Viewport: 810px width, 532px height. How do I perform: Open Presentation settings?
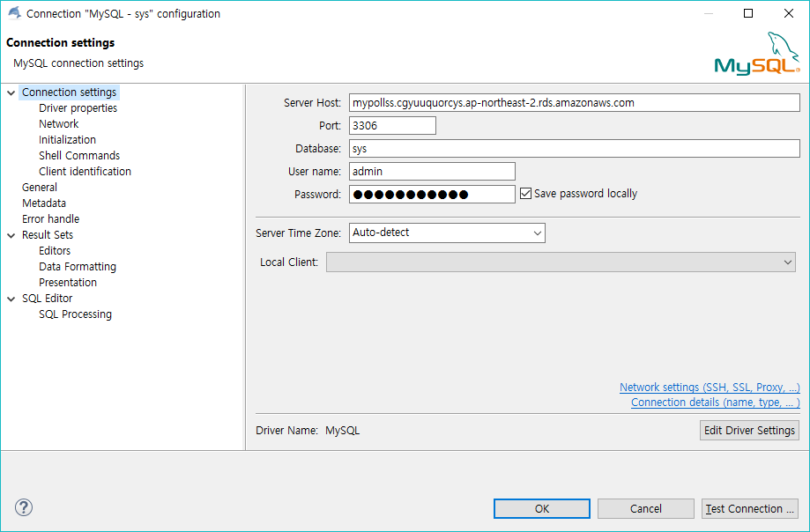(68, 282)
